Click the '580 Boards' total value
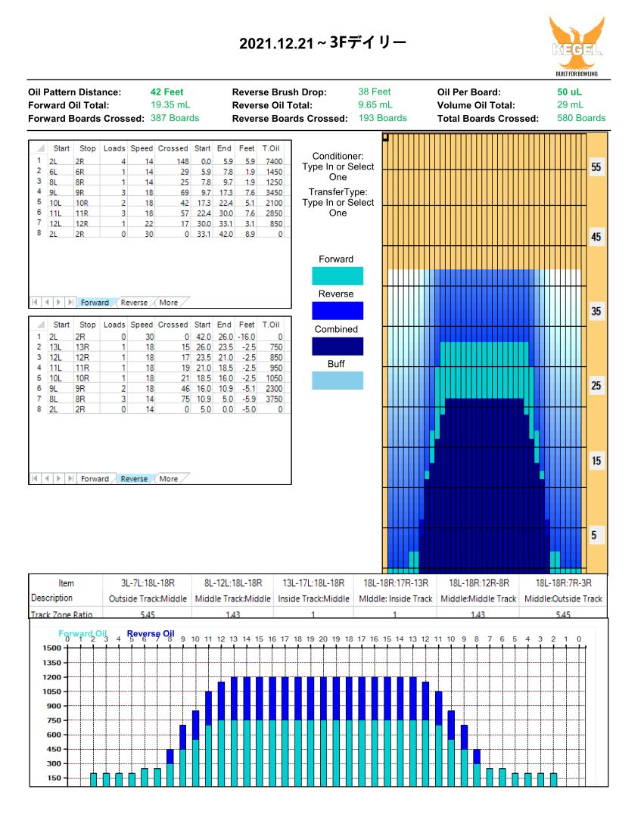Viewport: 644px width, 833px height. pyautogui.click(x=581, y=118)
